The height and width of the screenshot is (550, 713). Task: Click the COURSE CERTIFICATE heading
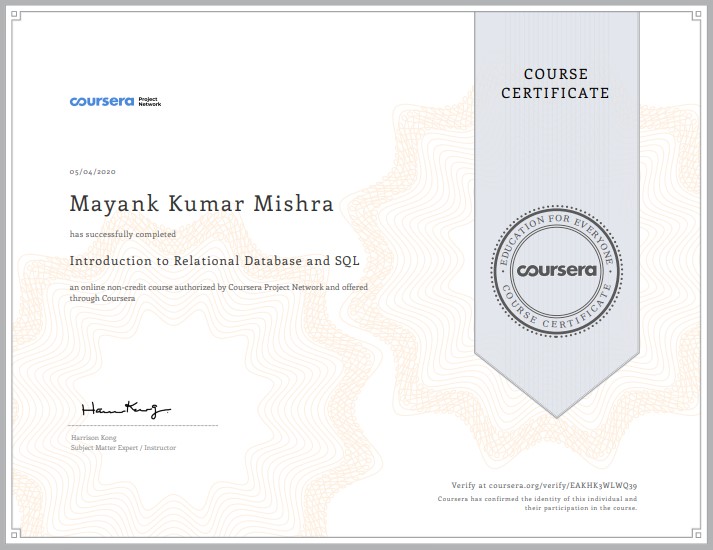(555, 84)
